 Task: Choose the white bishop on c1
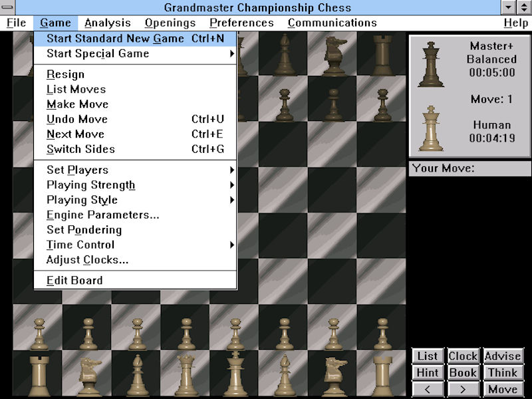point(137,375)
